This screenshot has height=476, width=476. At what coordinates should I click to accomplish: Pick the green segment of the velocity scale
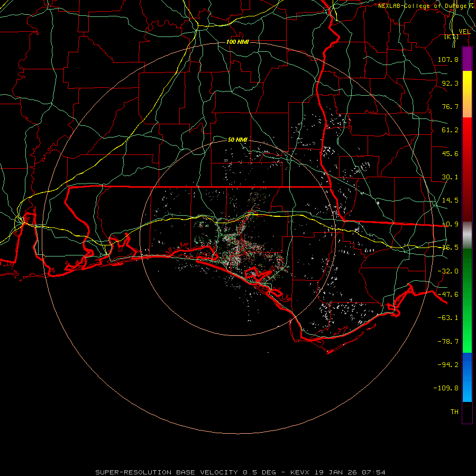(x=467, y=300)
